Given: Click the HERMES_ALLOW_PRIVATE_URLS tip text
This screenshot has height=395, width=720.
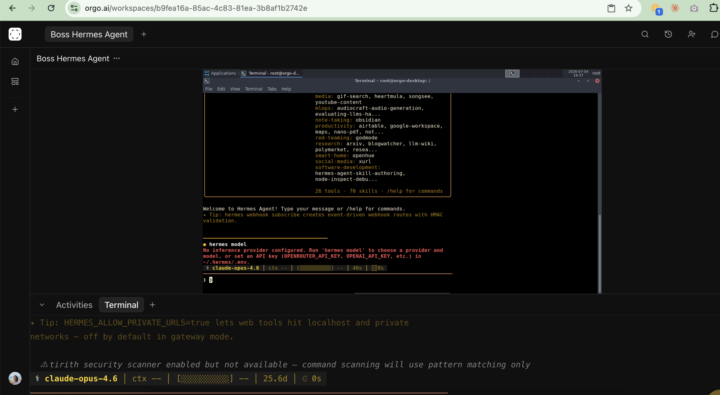Looking at the screenshot, I should click(219, 329).
